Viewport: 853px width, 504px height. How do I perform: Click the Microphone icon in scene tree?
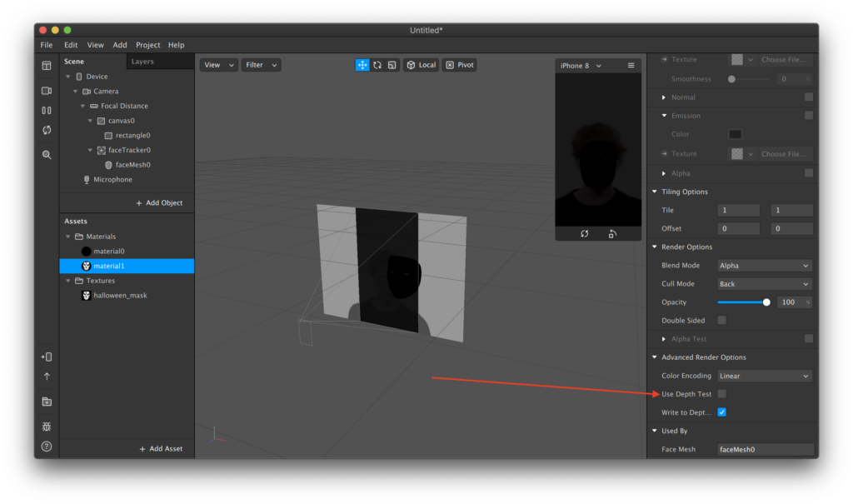click(87, 180)
